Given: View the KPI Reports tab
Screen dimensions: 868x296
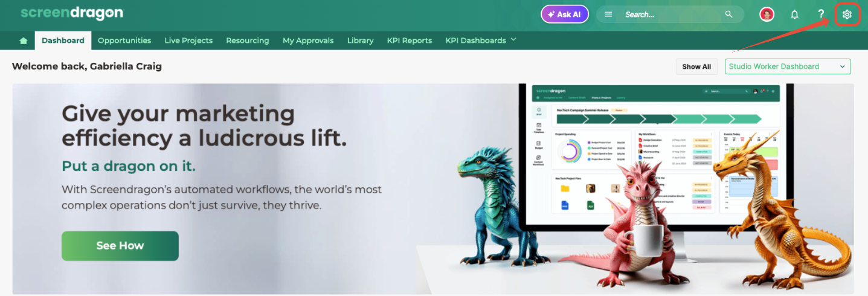Looking at the screenshot, I should tap(410, 40).
